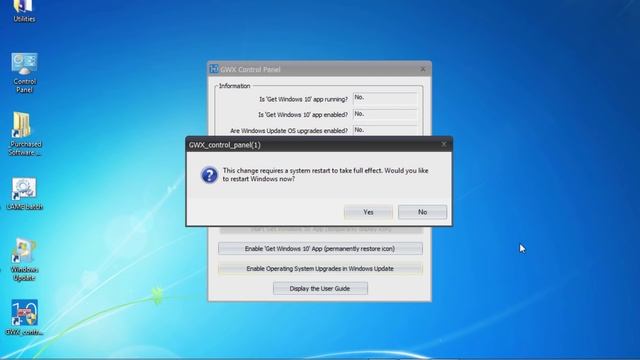Click the restart prompt message text
This screenshot has width=640, height=360.
(x=325, y=175)
